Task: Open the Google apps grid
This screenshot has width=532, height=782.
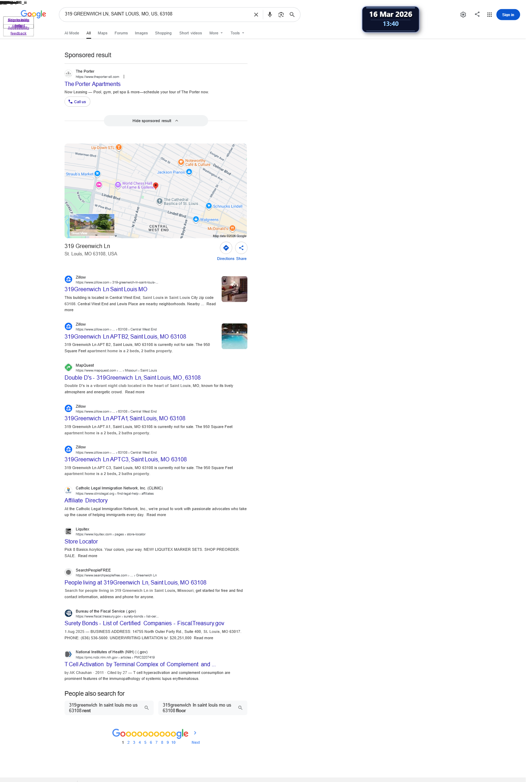Action: pos(489,15)
